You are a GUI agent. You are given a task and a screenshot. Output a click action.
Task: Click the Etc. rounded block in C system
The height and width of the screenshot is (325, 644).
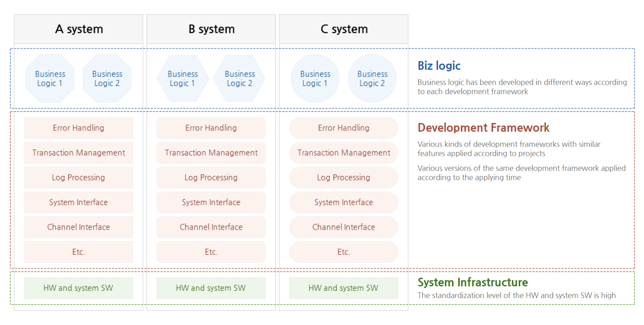[x=343, y=252]
